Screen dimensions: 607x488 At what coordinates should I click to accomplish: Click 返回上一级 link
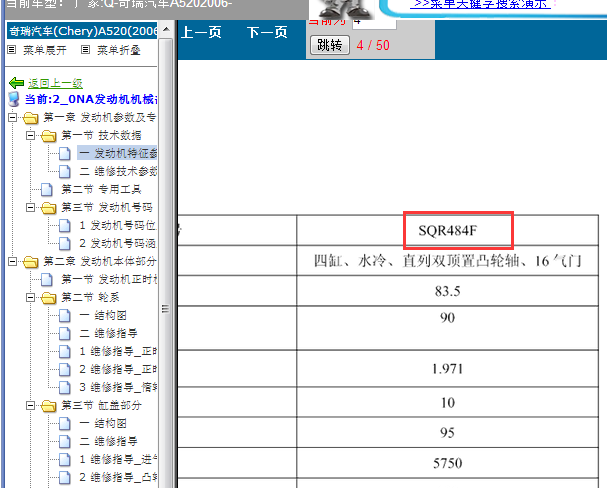tap(55, 83)
